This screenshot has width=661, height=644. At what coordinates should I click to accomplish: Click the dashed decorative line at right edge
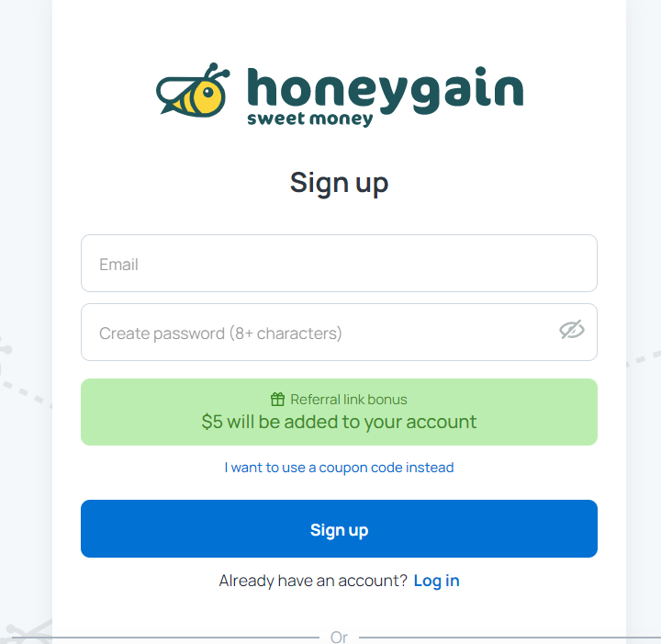(644, 358)
